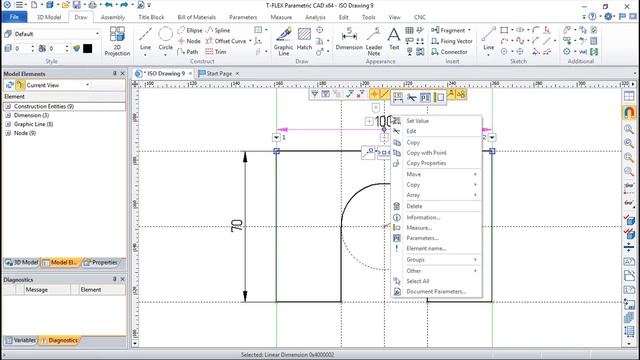This screenshot has width=640, height=360.
Task: Select the Offset Curve tool
Action: pyautogui.click(x=225, y=41)
